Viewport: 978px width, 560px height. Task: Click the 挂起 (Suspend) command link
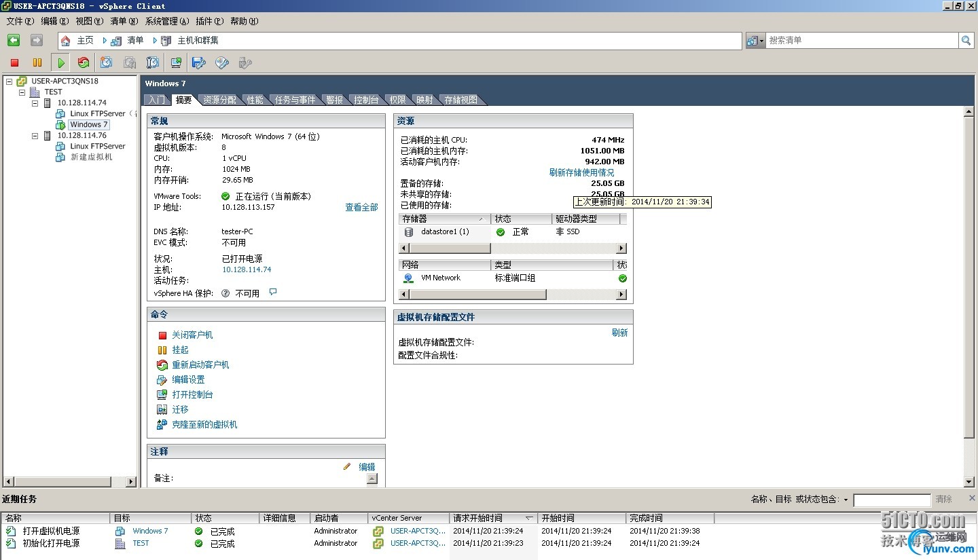tap(180, 350)
